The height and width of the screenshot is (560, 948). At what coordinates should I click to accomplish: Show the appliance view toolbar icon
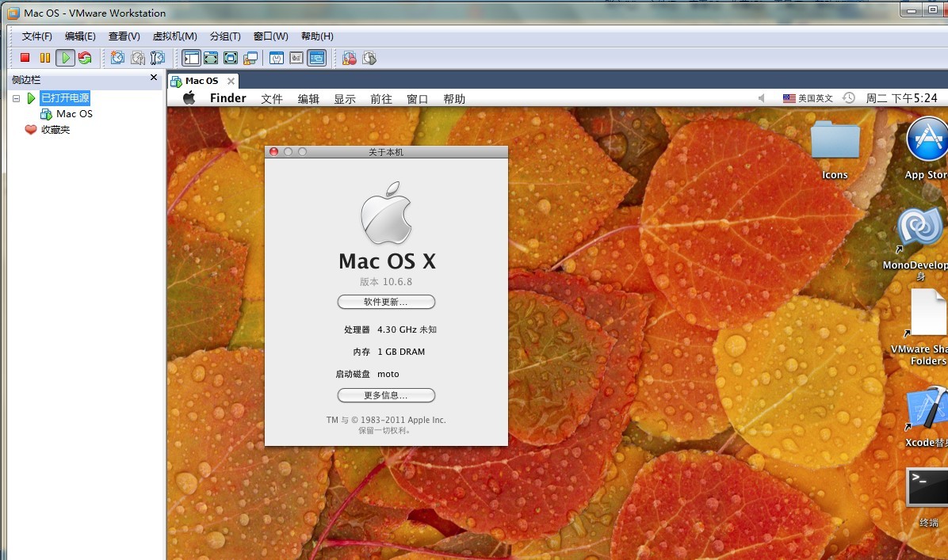coord(296,58)
